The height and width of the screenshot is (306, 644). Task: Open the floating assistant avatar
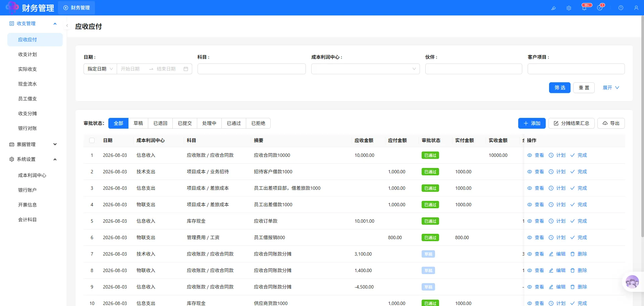click(632, 282)
